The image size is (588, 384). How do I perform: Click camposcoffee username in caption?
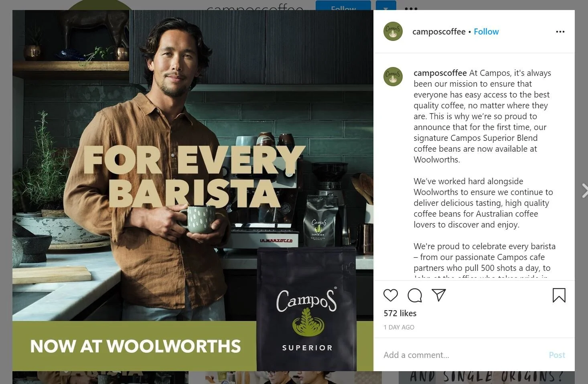[x=440, y=73]
